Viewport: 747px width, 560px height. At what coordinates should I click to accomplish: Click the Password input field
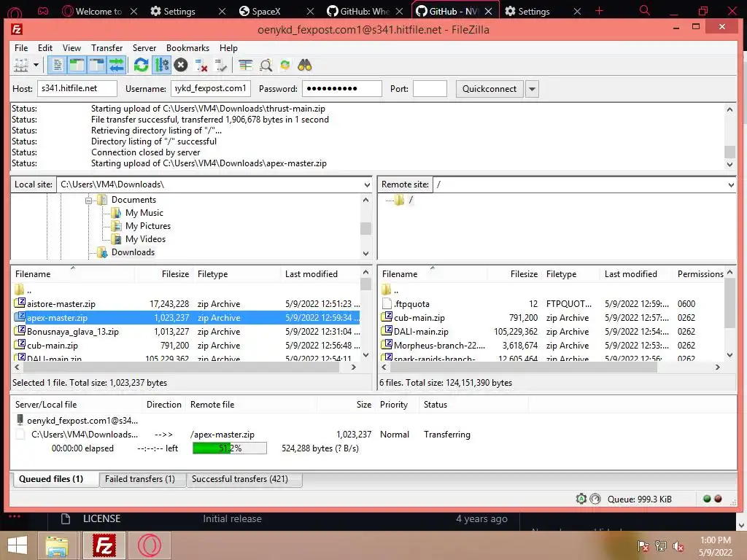[x=342, y=88]
